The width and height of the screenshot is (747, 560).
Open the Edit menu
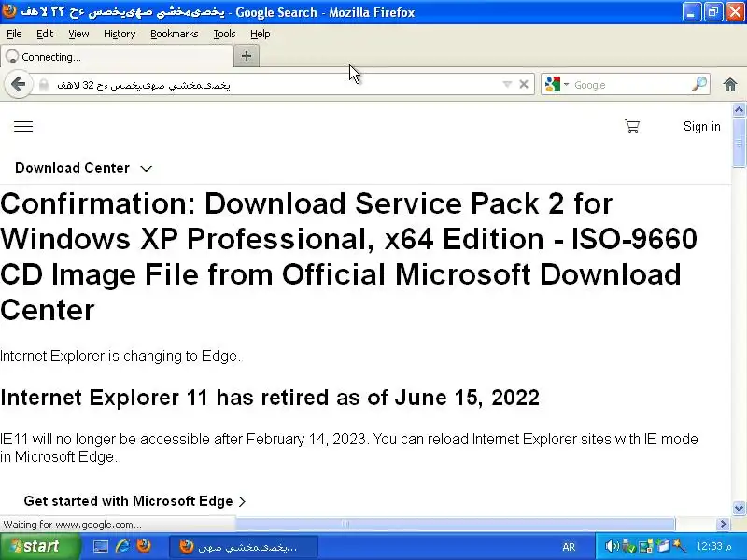(45, 34)
